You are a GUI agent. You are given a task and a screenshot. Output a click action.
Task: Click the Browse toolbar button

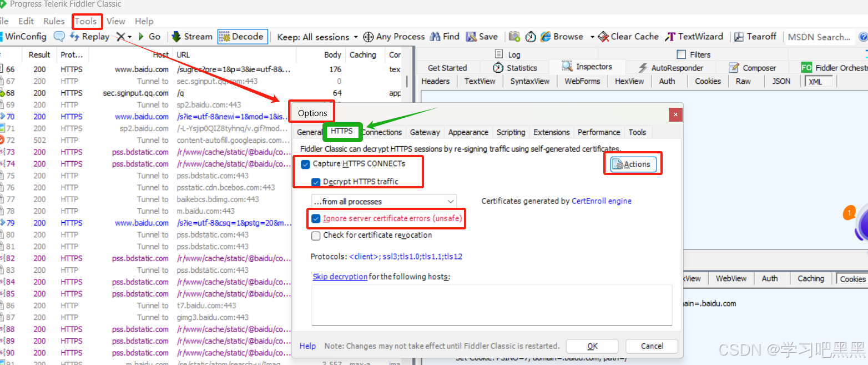click(x=562, y=37)
